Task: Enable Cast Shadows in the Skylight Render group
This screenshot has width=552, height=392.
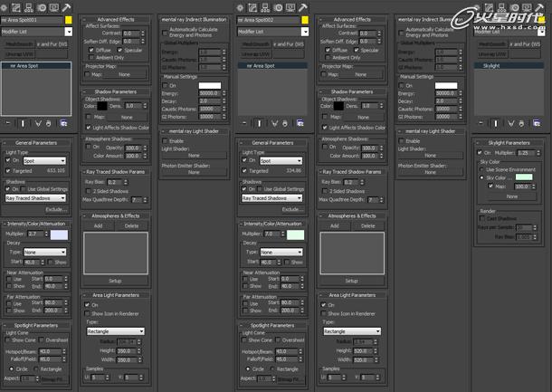Action: click(482, 218)
